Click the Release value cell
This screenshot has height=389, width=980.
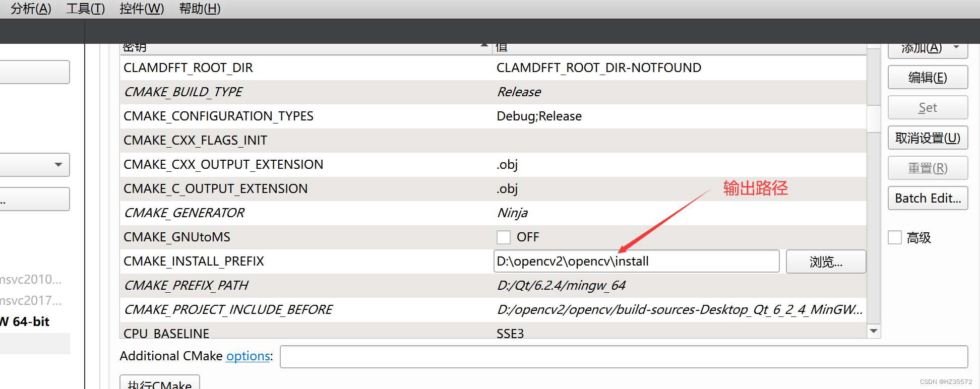pos(519,92)
